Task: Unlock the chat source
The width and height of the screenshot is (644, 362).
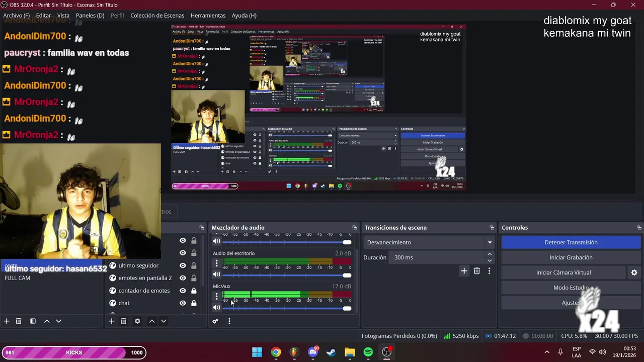Action: pos(194,303)
